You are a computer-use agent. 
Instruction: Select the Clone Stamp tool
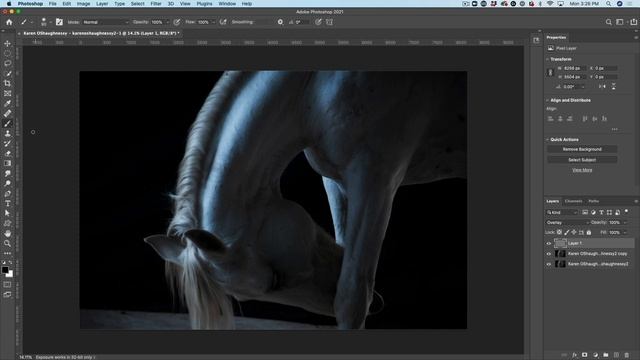pos(7,133)
